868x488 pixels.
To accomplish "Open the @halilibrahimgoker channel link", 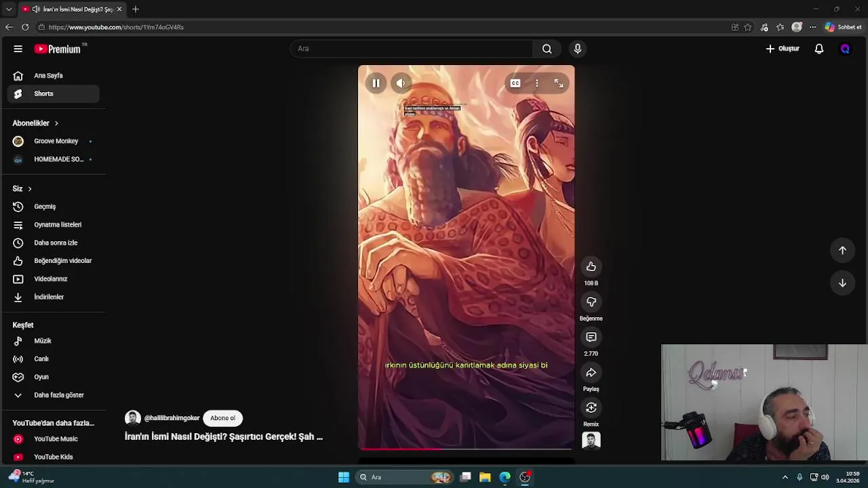I will coord(172,418).
